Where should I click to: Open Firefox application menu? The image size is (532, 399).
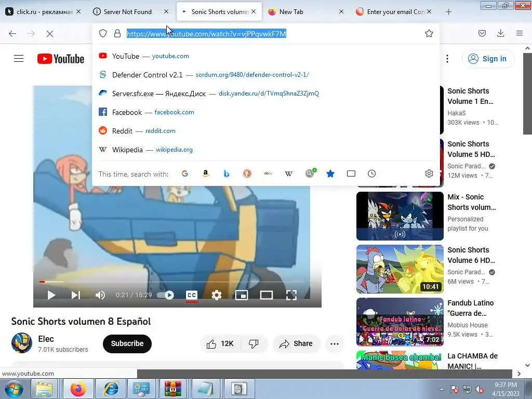pyautogui.click(x=520, y=33)
